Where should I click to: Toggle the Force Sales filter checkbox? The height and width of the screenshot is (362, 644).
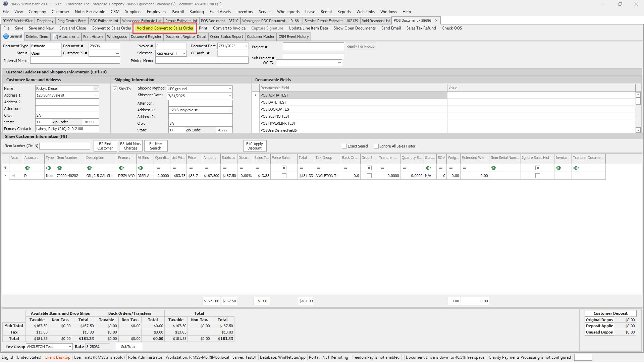pos(284,168)
